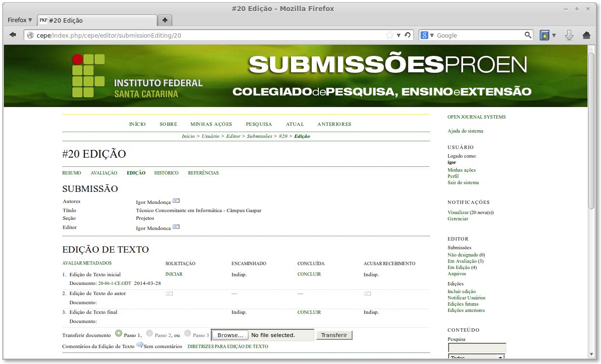The width and height of the screenshot is (601, 364).
Task: Click the vertical page scrollbar
Action: 591,130
